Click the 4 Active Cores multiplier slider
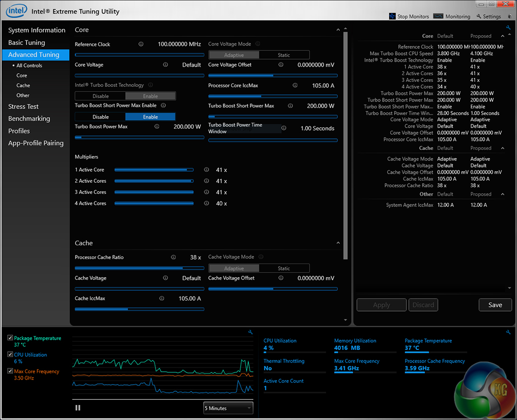Viewport: 517px width, 420px height. pyautogui.click(x=154, y=203)
